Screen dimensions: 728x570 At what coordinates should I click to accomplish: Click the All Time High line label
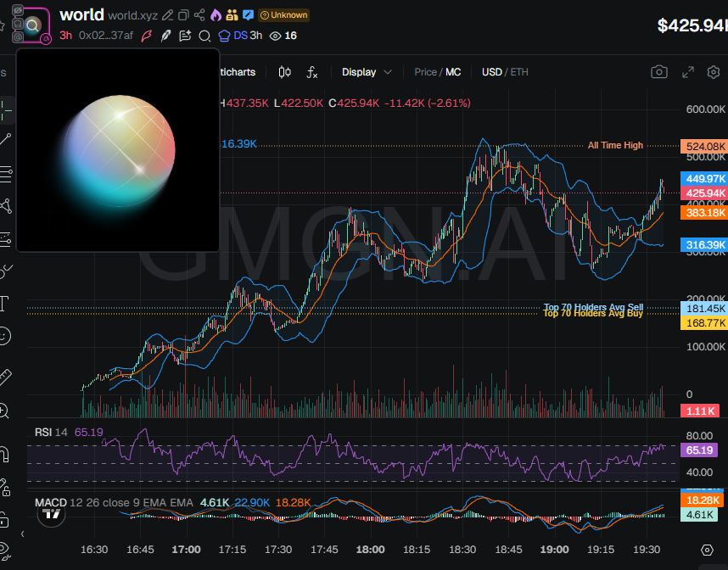(x=615, y=145)
